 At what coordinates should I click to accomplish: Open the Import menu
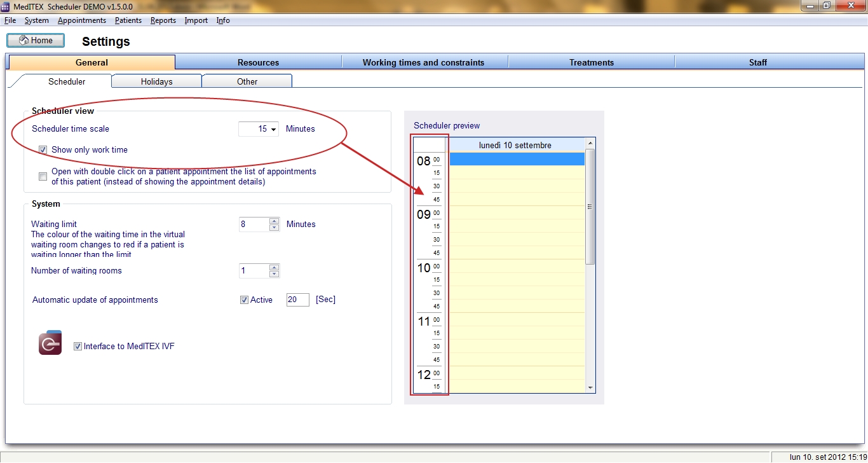(196, 20)
